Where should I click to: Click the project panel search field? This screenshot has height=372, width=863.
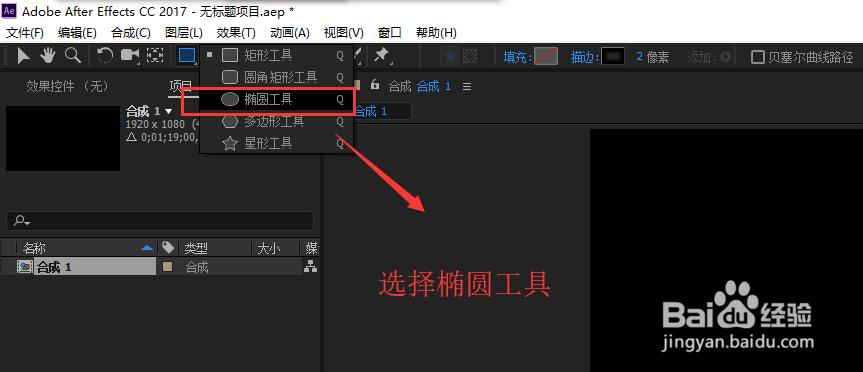click(x=160, y=221)
